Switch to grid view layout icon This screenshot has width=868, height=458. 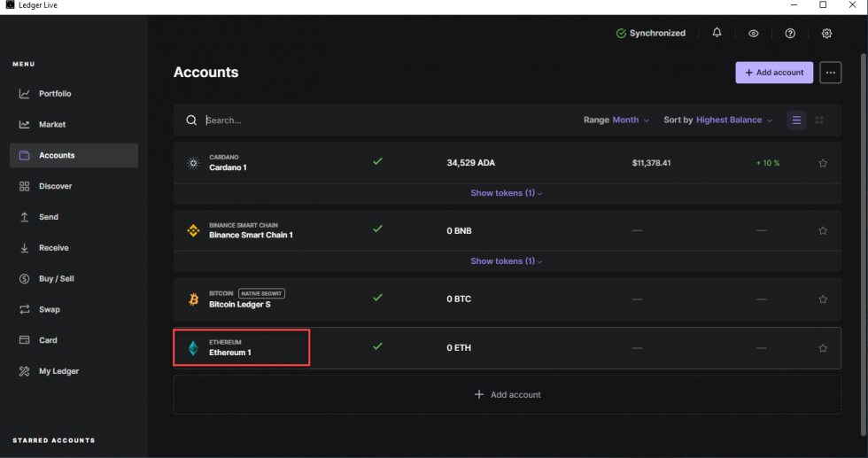point(819,120)
